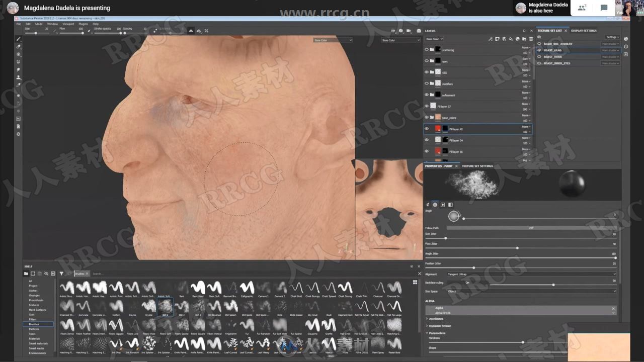Screen dimensions: 644x362
Task: Click the add folder icon in Layers panel
Action: pos(524,39)
